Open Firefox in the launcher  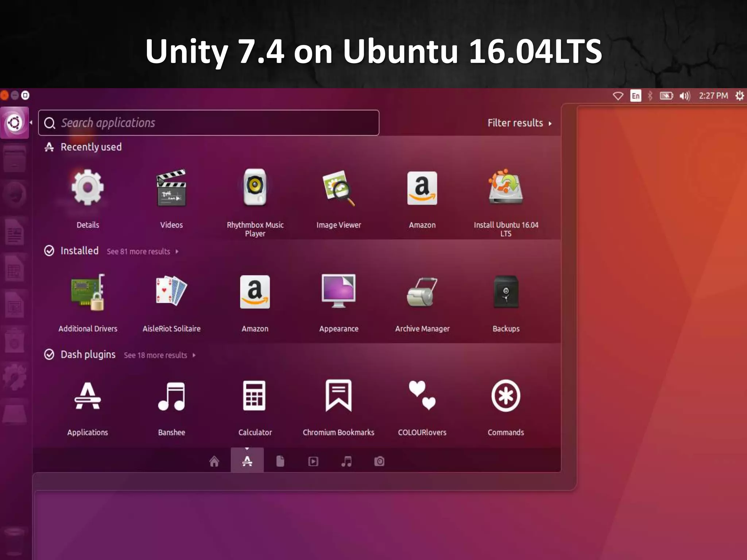14,195
